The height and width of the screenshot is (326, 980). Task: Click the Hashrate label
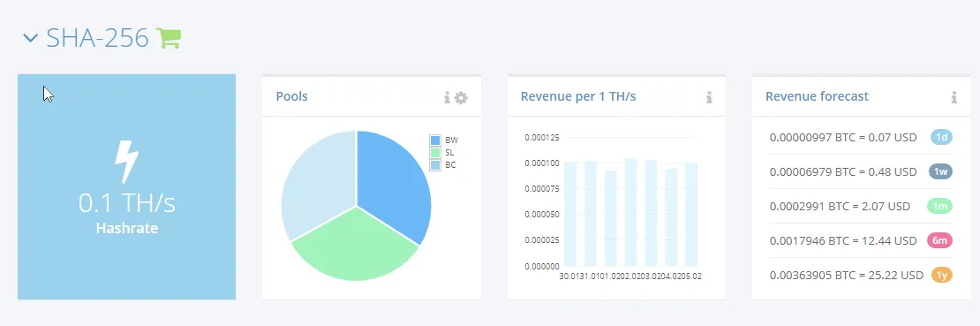[127, 229]
